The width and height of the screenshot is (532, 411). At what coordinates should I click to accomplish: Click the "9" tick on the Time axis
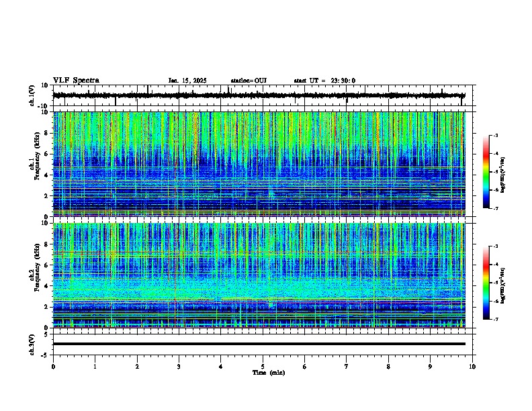pyautogui.click(x=430, y=367)
